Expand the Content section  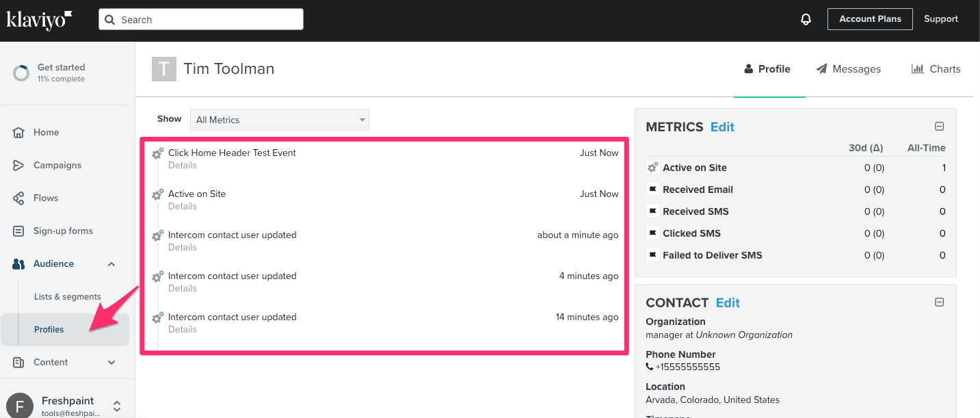111,363
